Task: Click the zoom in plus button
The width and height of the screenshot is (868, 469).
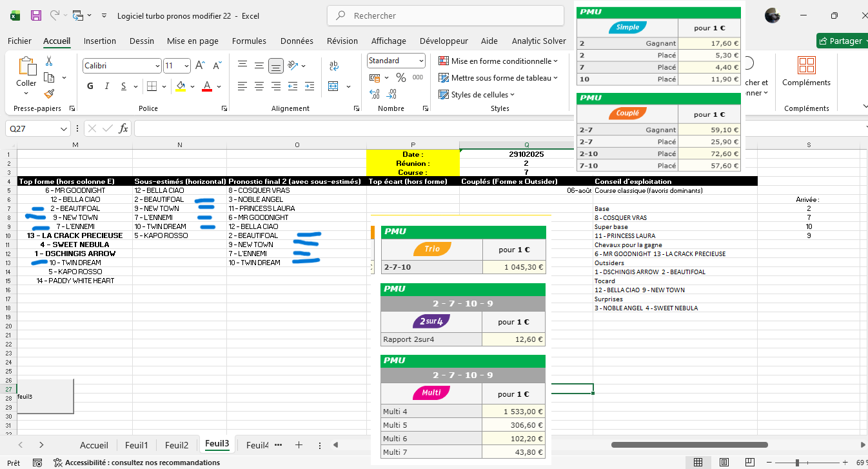Action: tap(845, 463)
